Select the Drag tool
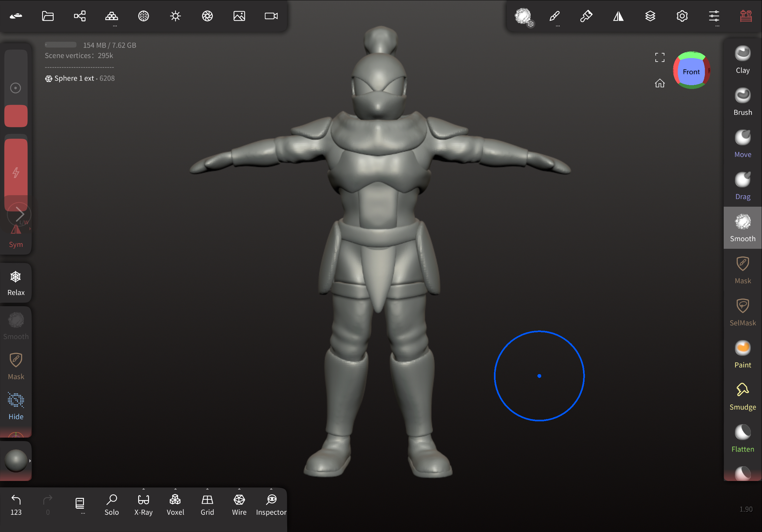The image size is (762, 532). (x=743, y=186)
